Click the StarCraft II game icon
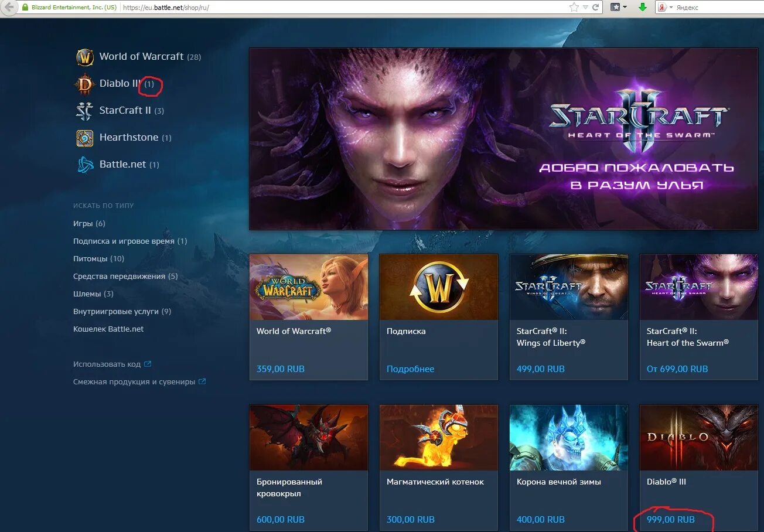This screenshot has height=532, width=764. pos(85,111)
